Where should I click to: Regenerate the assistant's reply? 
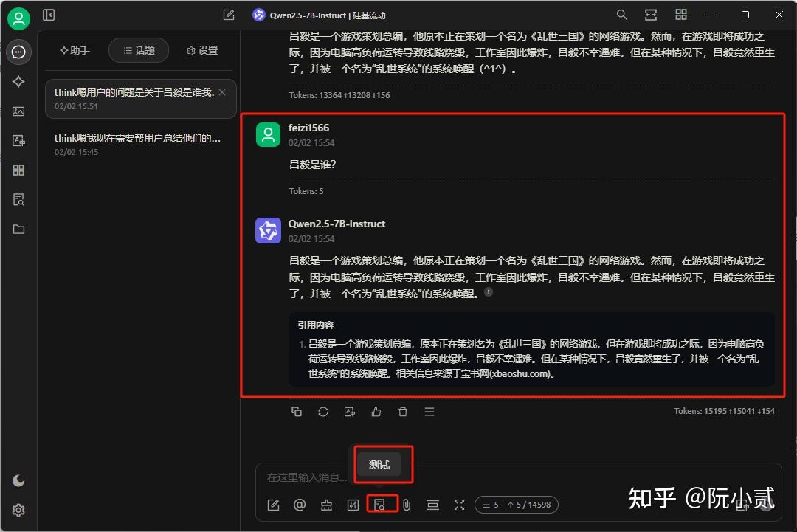tap(323, 412)
